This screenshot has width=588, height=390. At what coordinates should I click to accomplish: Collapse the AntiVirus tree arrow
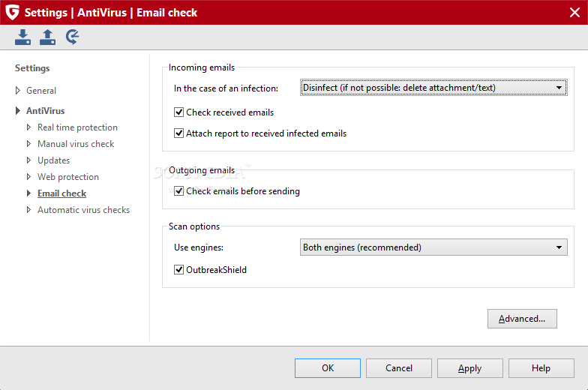point(18,111)
